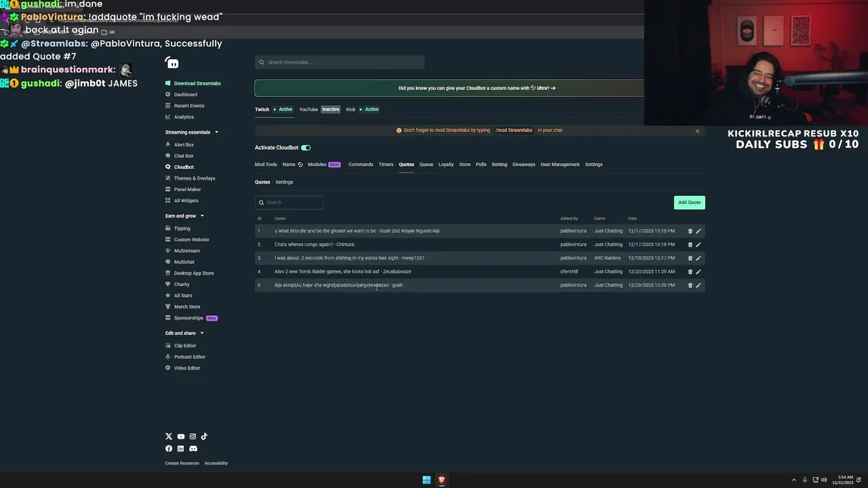Click the Streamlabs logo icon
This screenshot has height=488, width=868.
pos(172,63)
